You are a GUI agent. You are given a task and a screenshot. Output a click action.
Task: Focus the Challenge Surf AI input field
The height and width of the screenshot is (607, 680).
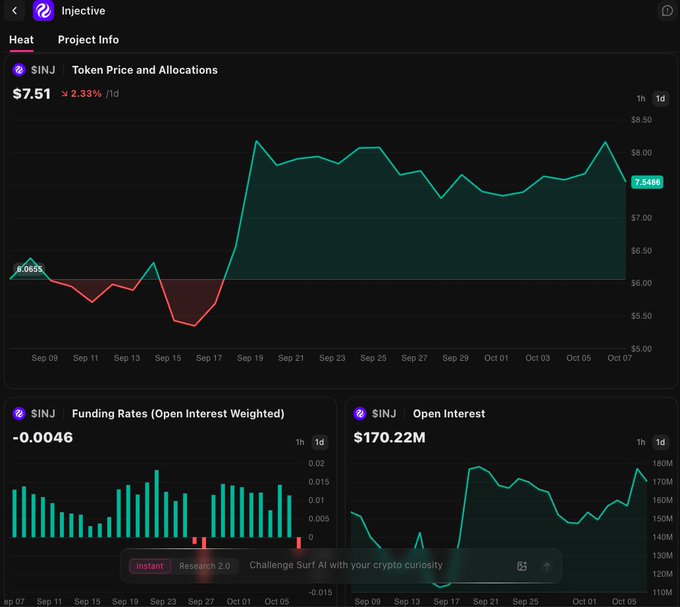(346, 565)
